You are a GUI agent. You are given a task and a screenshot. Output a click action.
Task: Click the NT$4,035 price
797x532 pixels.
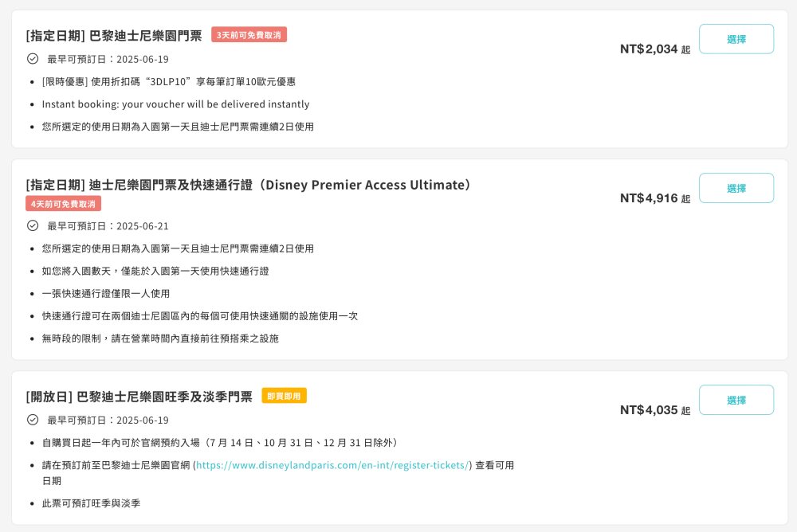649,410
